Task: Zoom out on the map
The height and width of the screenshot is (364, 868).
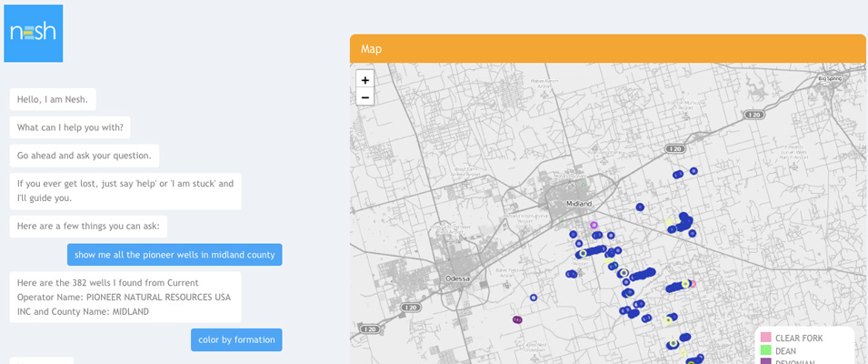Action: click(x=364, y=97)
